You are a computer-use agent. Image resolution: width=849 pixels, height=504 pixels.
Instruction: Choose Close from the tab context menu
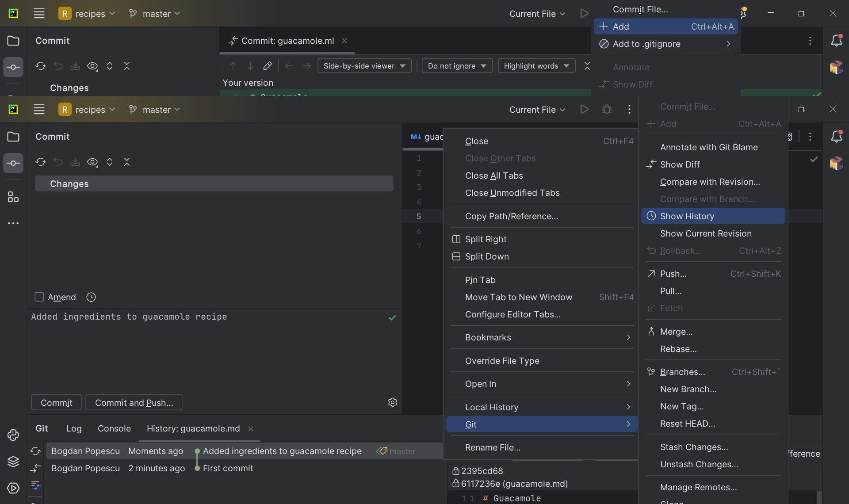[x=542, y=141]
